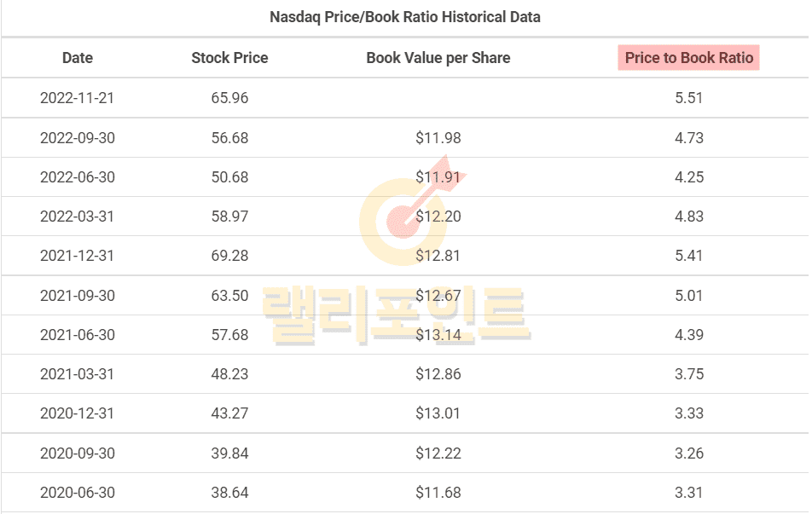
Task: Click the Korean watermark text
Action: (x=397, y=315)
